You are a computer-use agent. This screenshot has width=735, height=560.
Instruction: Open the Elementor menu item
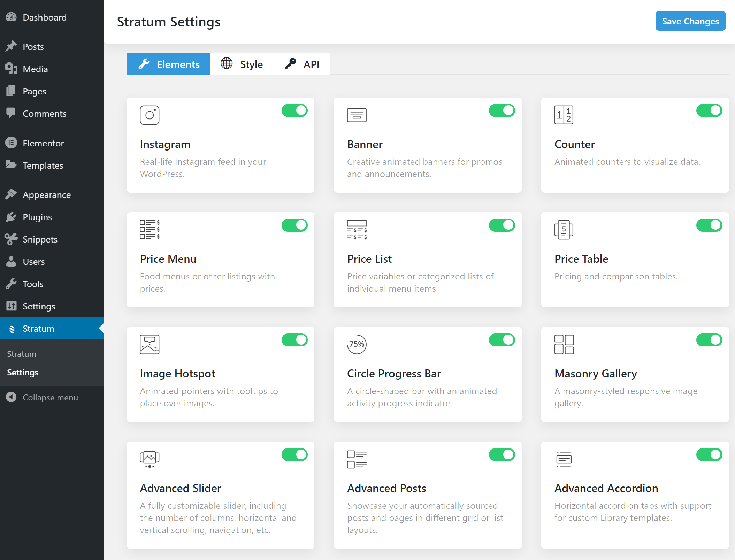(52, 143)
